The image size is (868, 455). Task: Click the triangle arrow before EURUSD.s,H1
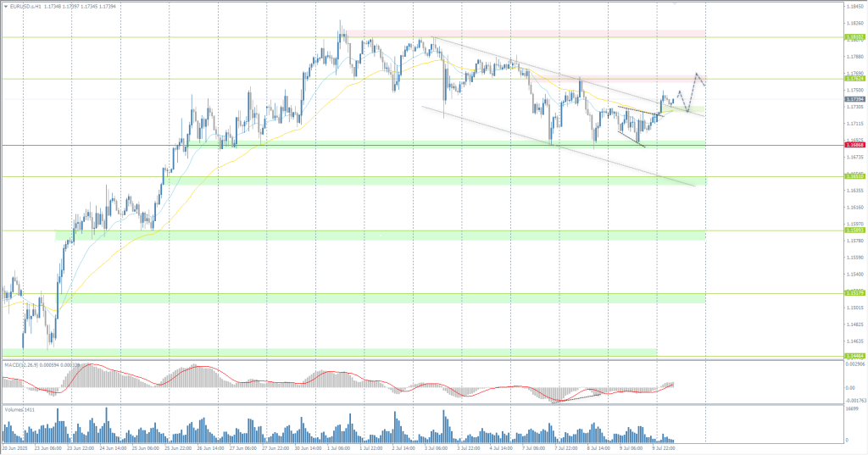click(x=5, y=7)
